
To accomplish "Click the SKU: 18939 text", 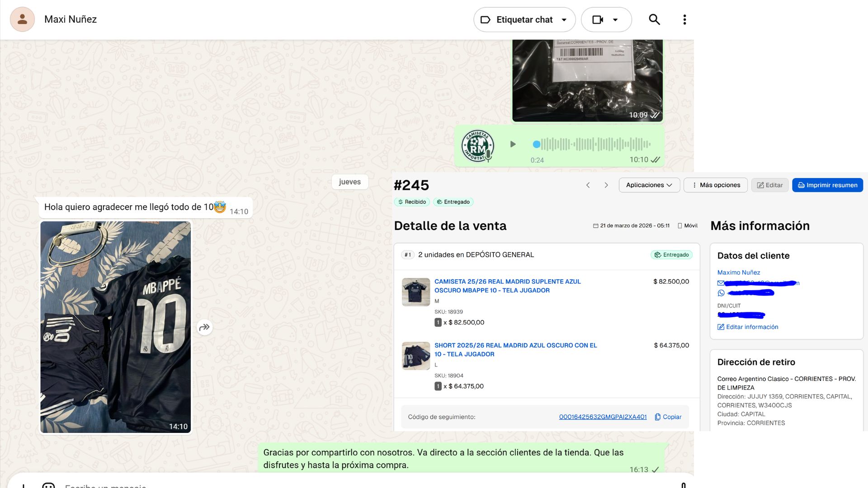I will coord(448,312).
